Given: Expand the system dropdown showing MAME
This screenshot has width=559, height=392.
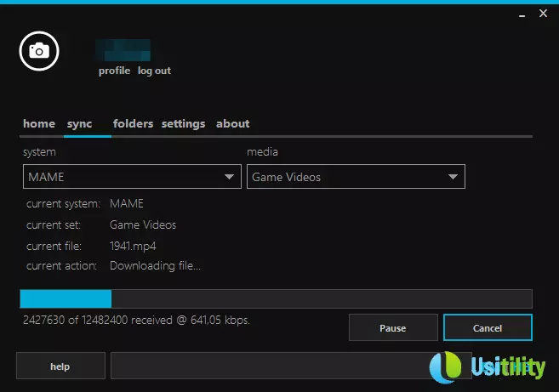Looking at the screenshot, I should 132,177.
